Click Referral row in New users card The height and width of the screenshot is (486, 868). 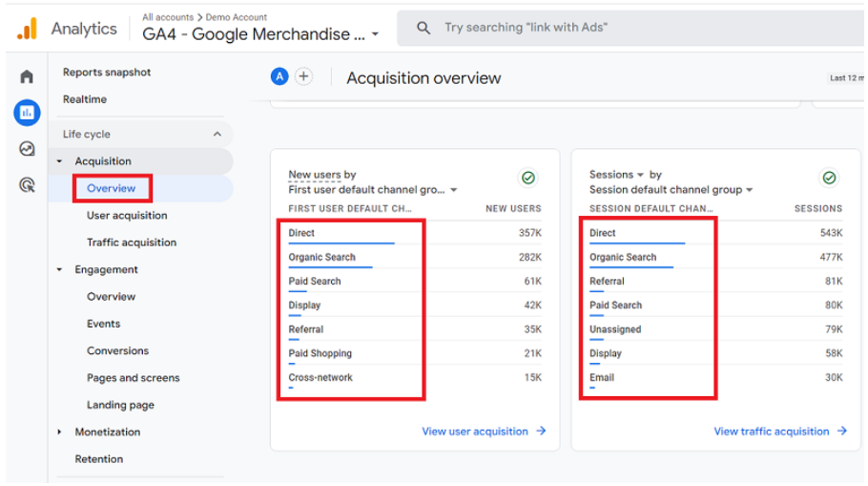pyautogui.click(x=415, y=329)
